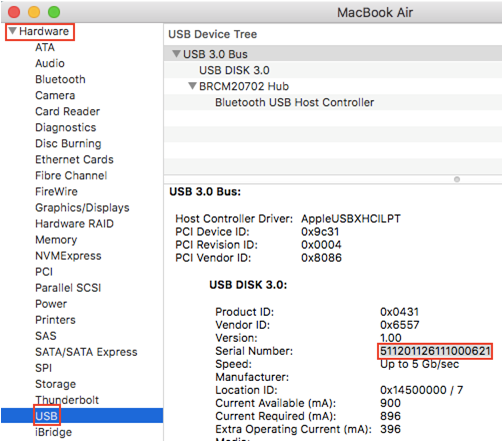This screenshot has height=442, width=503.
Task: Select Ethernet Cards in the sidebar
Action: pos(74,159)
